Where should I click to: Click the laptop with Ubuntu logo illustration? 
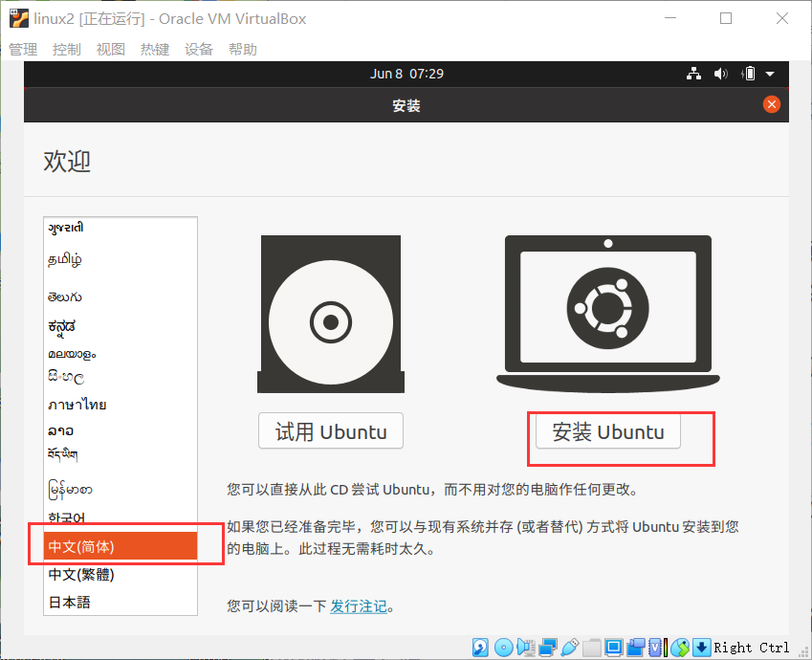[x=608, y=314]
